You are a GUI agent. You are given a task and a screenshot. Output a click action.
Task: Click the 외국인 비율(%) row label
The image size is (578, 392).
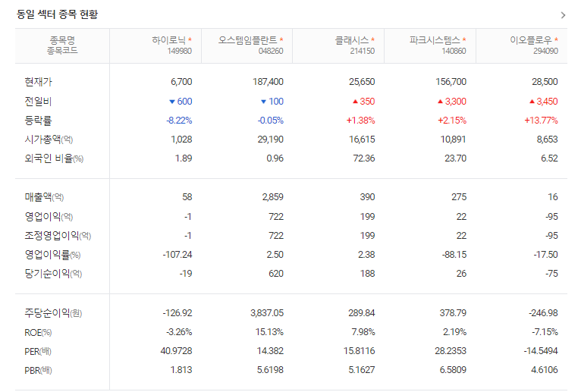click(54, 158)
